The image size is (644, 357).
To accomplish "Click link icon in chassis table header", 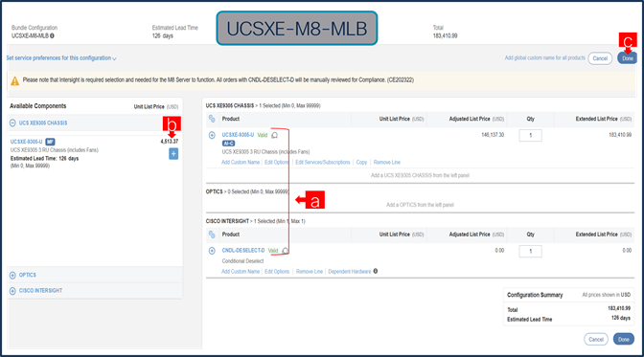I will (212, 119).
